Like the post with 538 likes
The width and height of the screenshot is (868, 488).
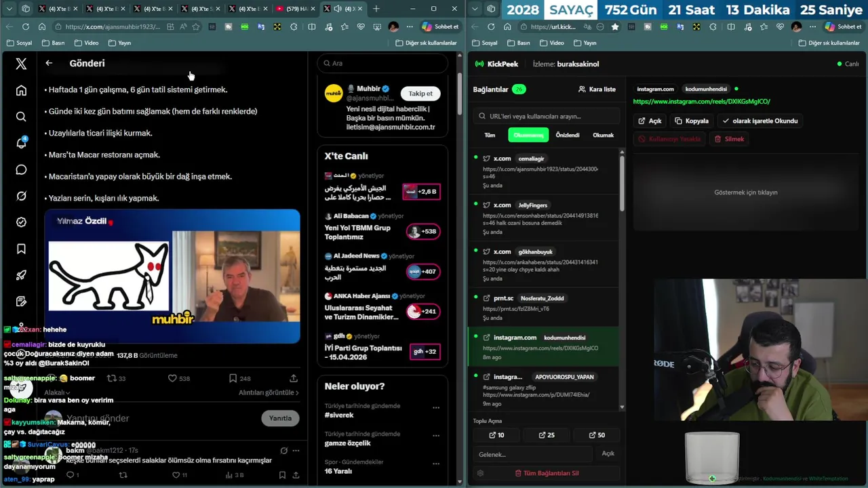pos(172,378)
